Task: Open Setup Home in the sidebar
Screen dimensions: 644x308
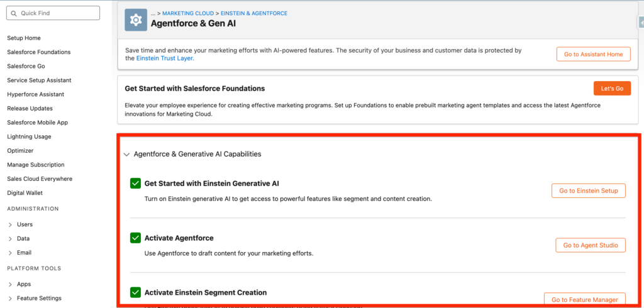Action: 24,38
